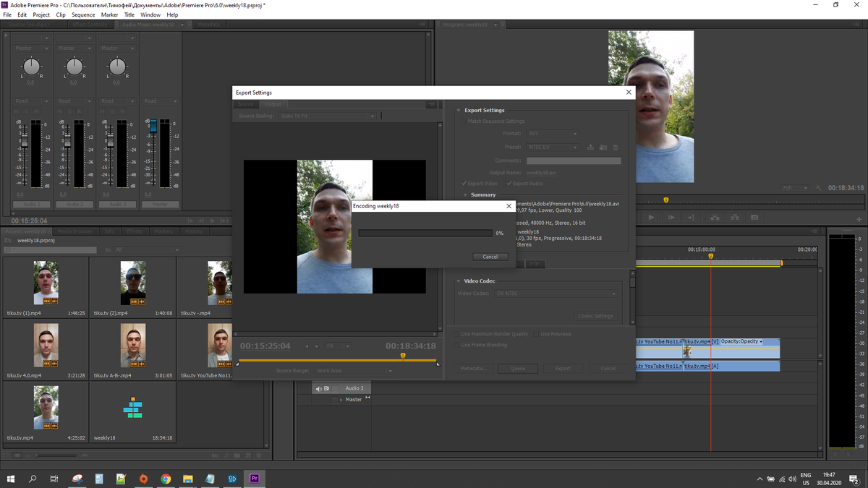Click the encoding progress bar at 0%
Image resolution: width=868 pixels, height=488 pixels.
[x=425, y=233]
